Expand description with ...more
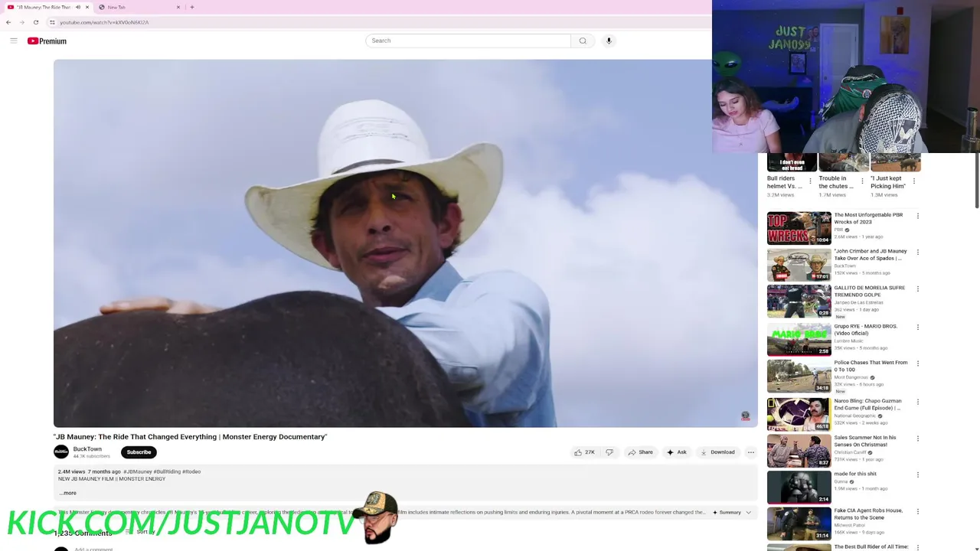The width and height of the screenshot is (980, 551). pyautogui.click(x=68, y=493)
